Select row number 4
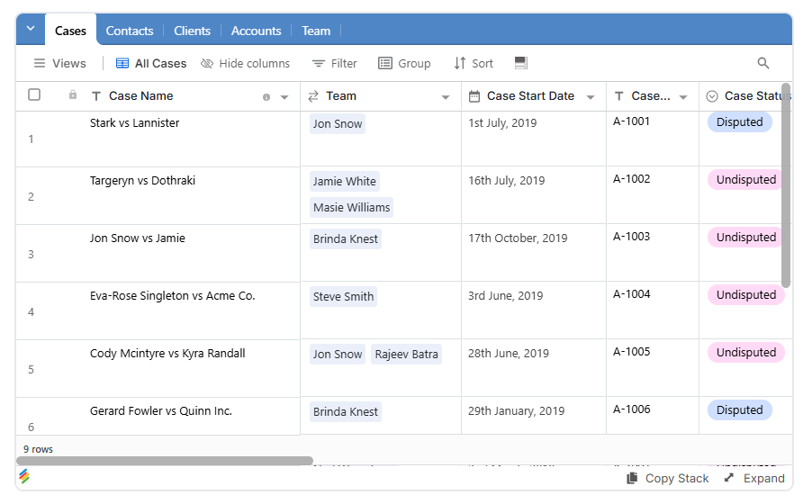 pos(32,311)
